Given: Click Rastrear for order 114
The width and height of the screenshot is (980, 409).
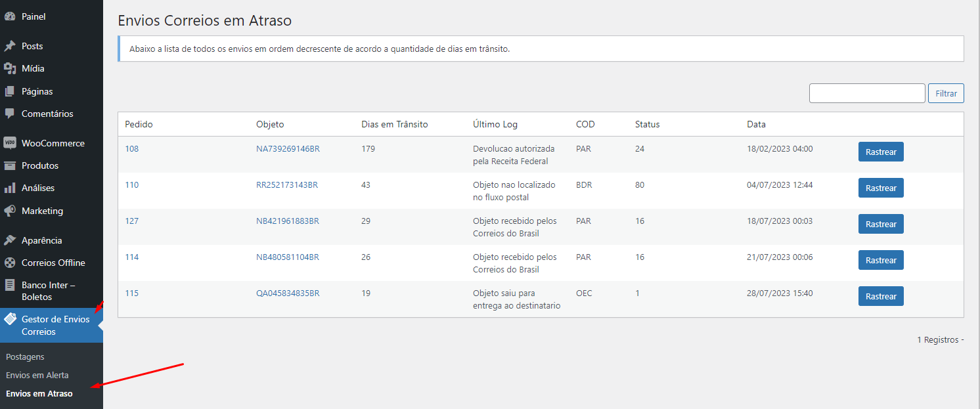Looking at the screenshot, I should click(881, 260).
